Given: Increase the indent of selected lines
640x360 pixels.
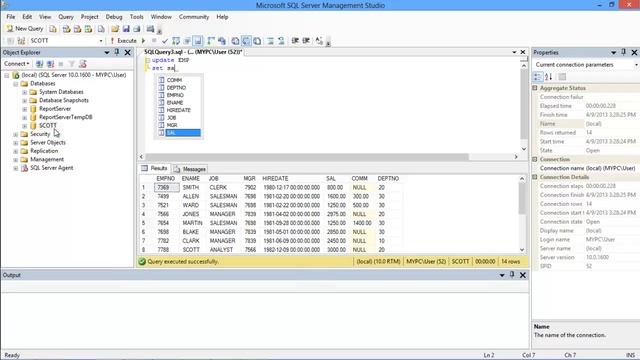Looking at the screenshot, I should pos(306,41).
